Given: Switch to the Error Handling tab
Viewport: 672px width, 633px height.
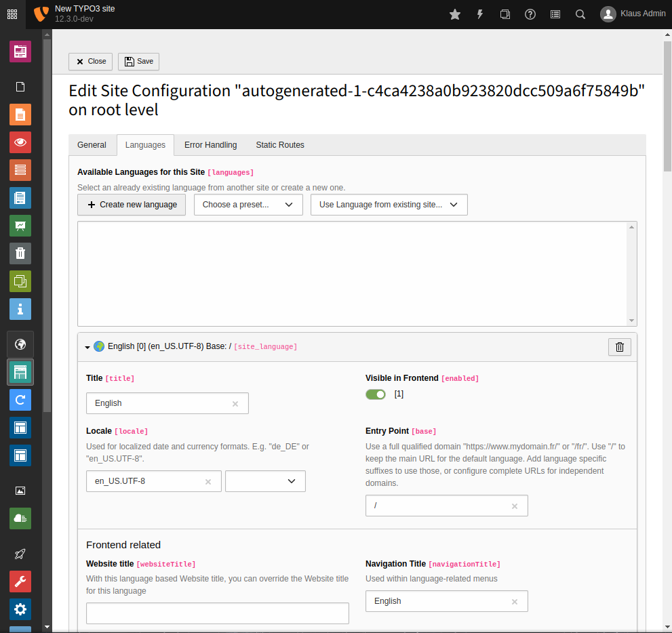Looking at the screenshot, I should coord(211,145).
